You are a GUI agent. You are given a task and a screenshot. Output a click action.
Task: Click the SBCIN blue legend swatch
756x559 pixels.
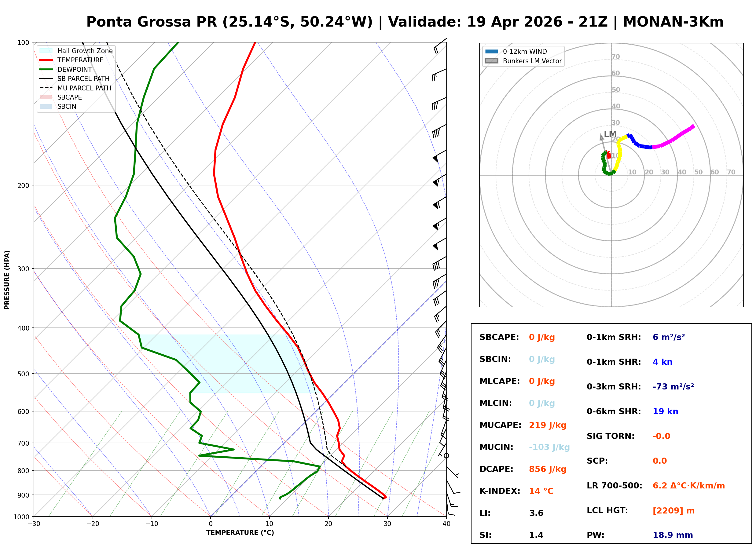coord(46,107)
